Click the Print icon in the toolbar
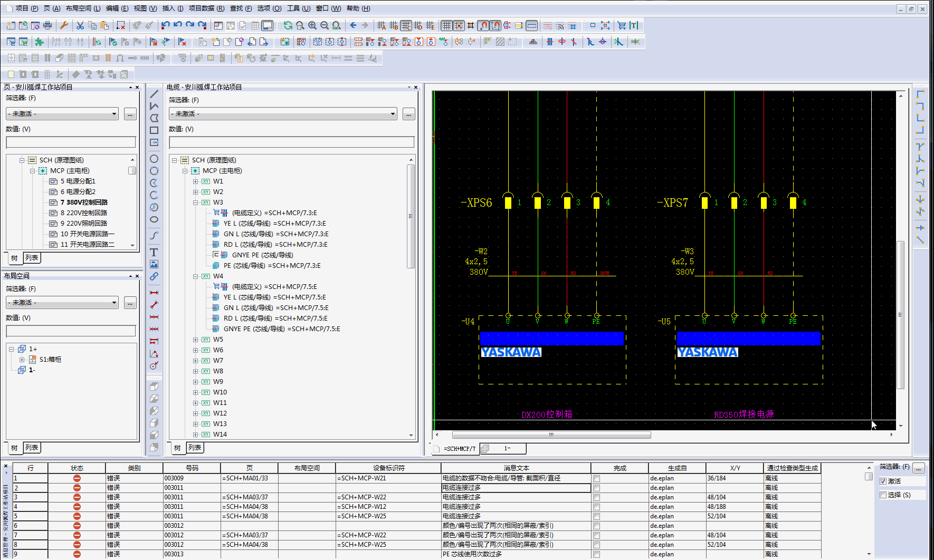Screen dimensions: 934x560 (47, 25)
